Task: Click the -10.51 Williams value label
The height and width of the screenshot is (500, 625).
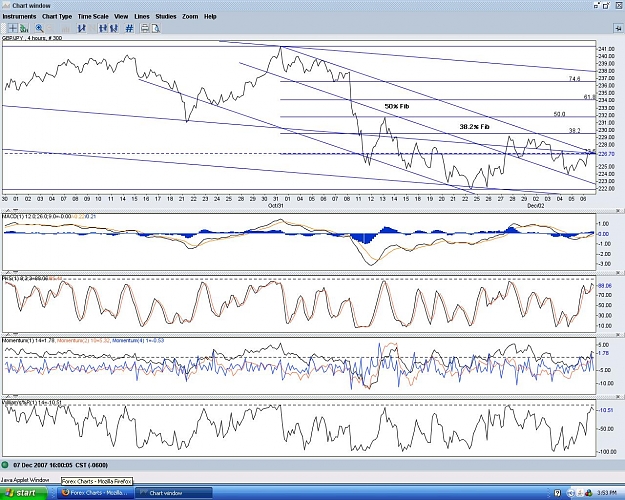Action: [605, 410]
